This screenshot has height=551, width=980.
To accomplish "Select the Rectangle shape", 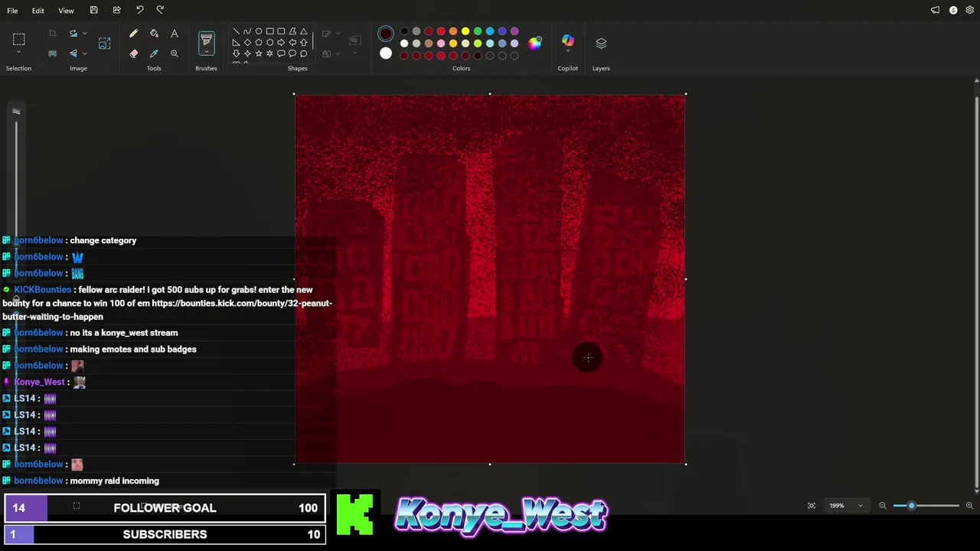I will (269, 31).
